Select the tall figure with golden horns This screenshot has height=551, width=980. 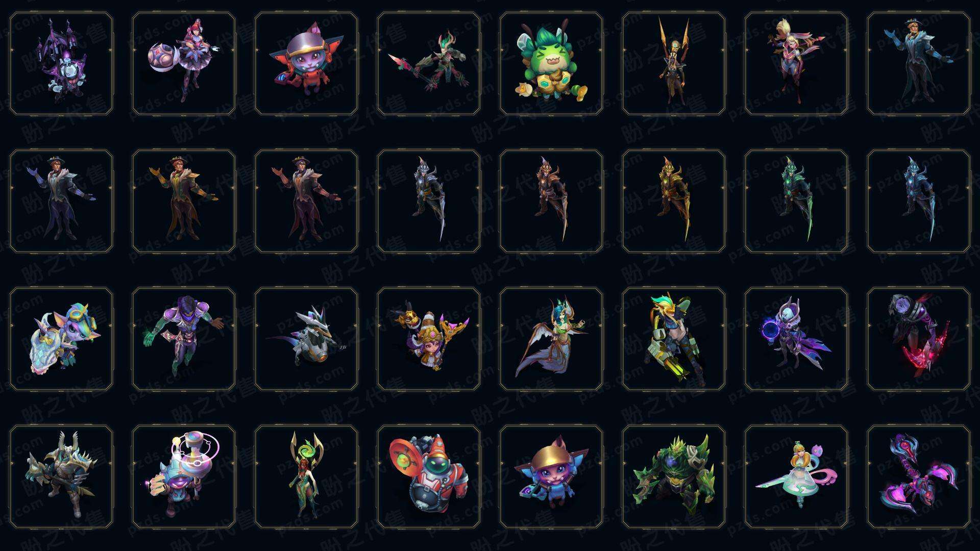click(674, 64)
